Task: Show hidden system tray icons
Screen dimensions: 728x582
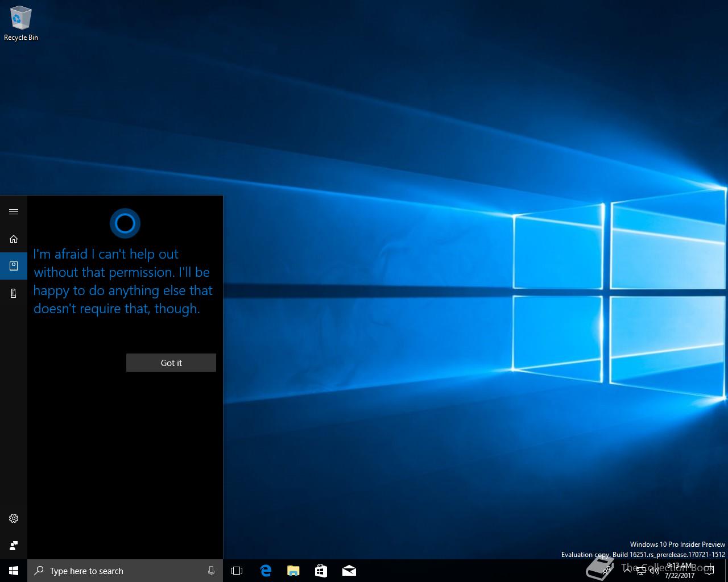Action: (x=627, y=571)
